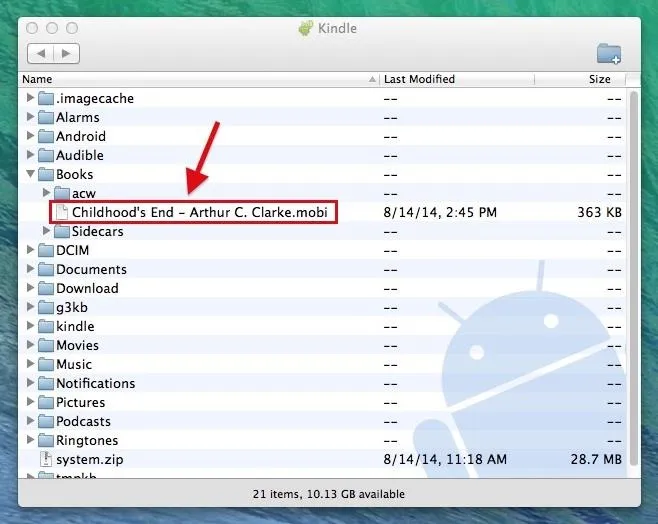Select the Audible folder icon
The width and height of the screenshot is (658, 524).
pos(46,156)
